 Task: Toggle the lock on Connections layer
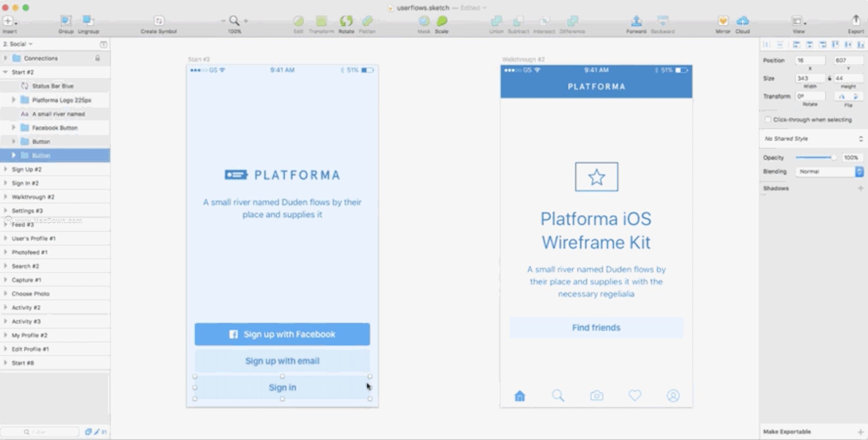pos(97,58)
